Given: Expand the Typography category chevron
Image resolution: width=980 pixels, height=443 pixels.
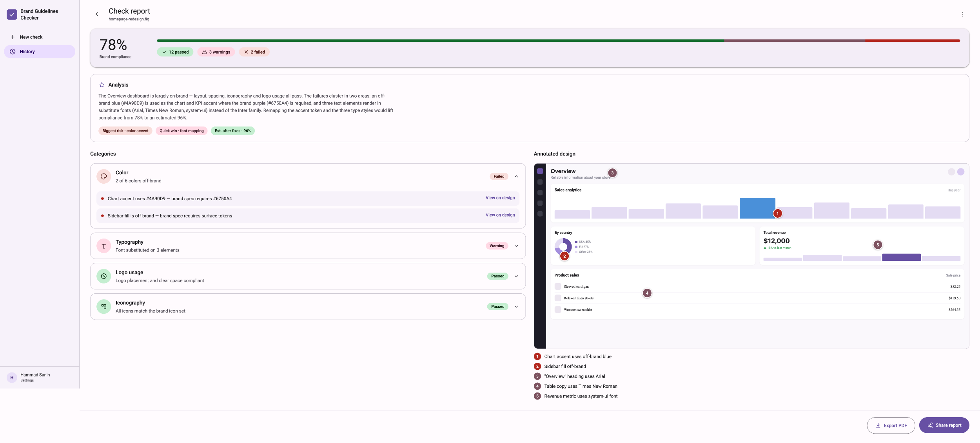Looking at the screenshot, I should click(x=516, y=246).
